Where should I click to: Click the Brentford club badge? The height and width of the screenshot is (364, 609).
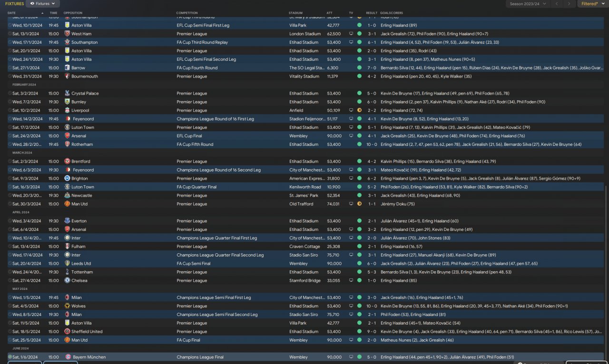[67, 162]
